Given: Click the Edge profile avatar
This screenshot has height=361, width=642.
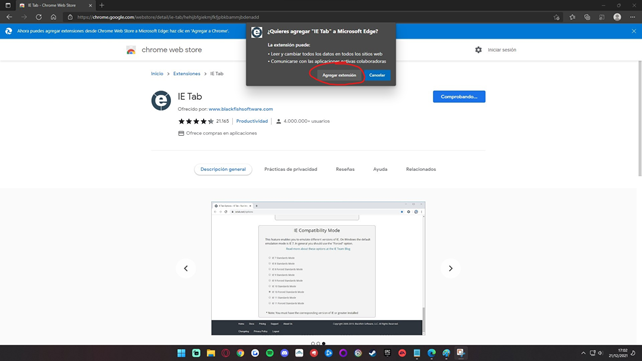Looking at the screenshot, I should (617, 17).
